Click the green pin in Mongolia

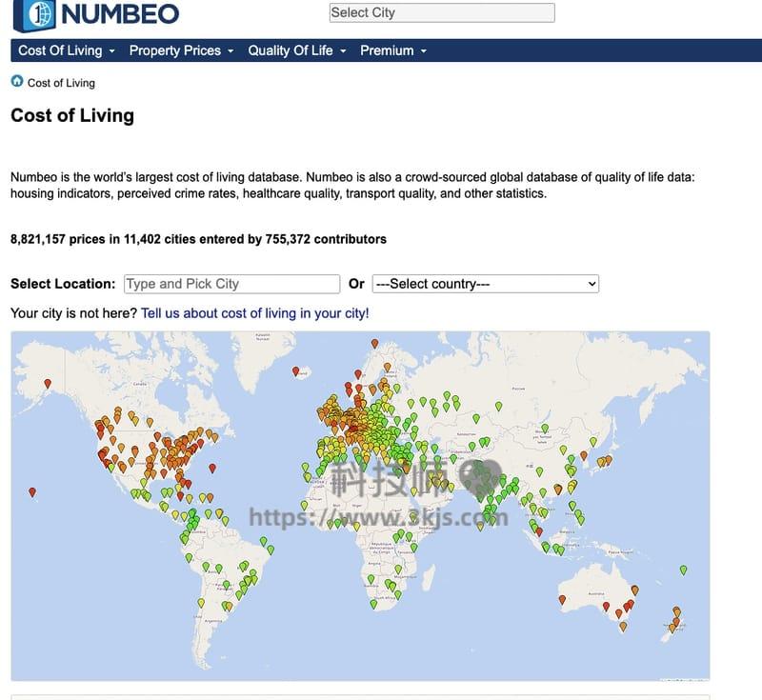[545, 428]
